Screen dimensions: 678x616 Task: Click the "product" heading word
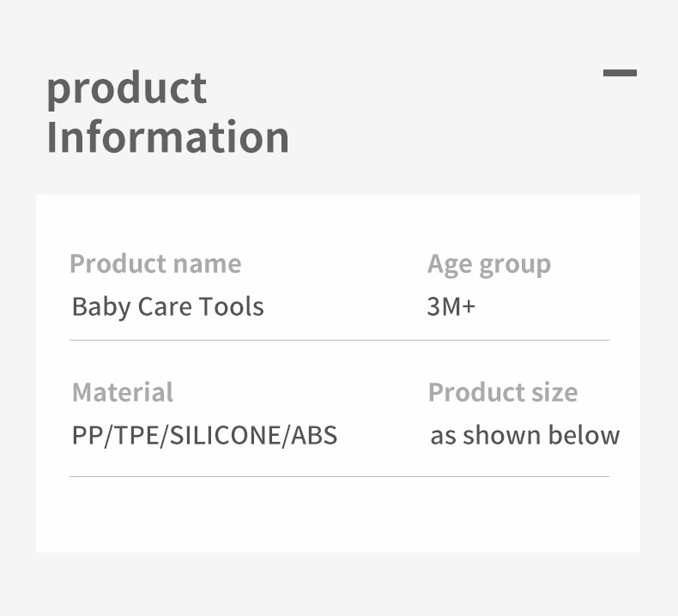coord(126,88)
